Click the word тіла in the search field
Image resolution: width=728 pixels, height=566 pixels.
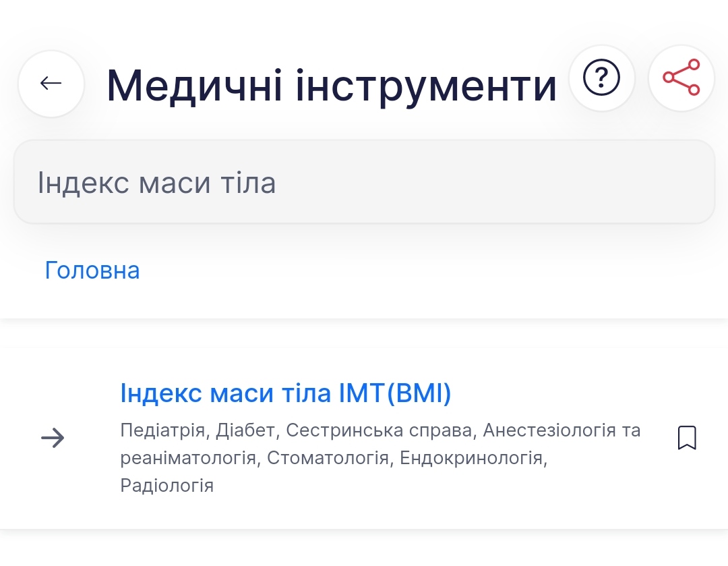pyautogui.click(x=248, y=182)
